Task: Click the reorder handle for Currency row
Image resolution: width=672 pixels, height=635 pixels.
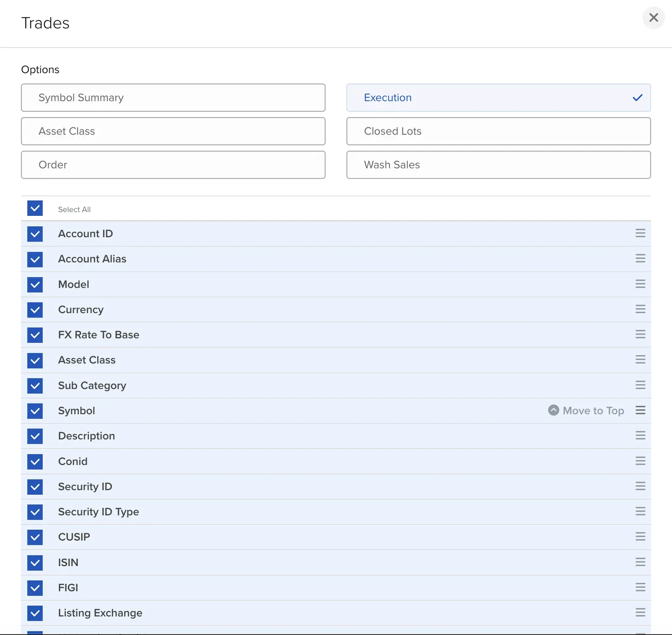Action: 640,309
